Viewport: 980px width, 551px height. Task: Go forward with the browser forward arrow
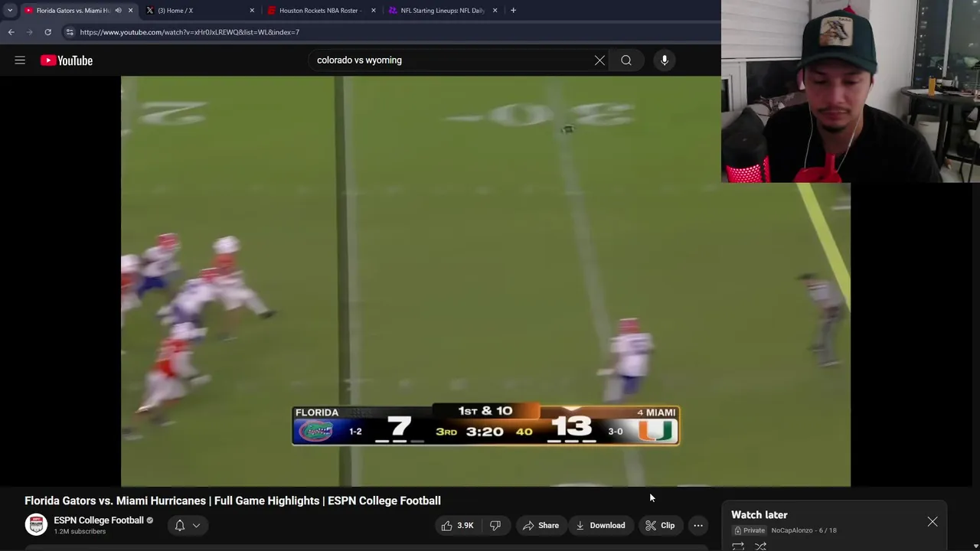pyautogui.click(x=29, y=32)
